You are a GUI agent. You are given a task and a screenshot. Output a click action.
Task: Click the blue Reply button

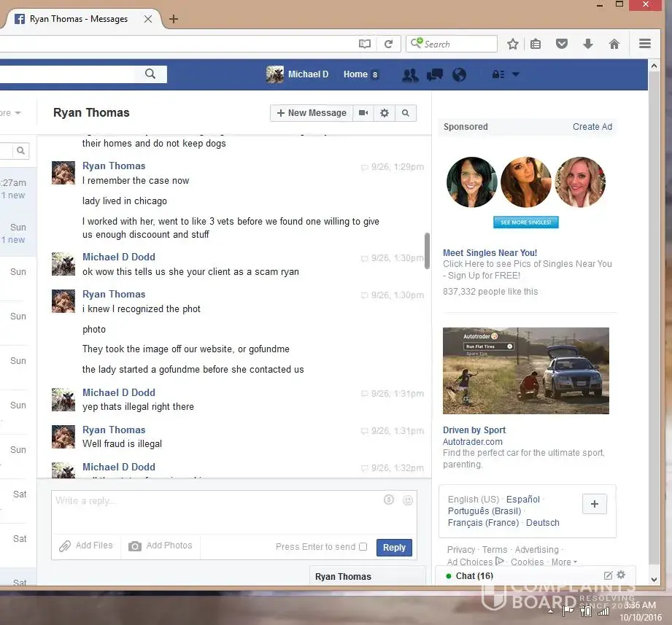click(x=394, y=548)
